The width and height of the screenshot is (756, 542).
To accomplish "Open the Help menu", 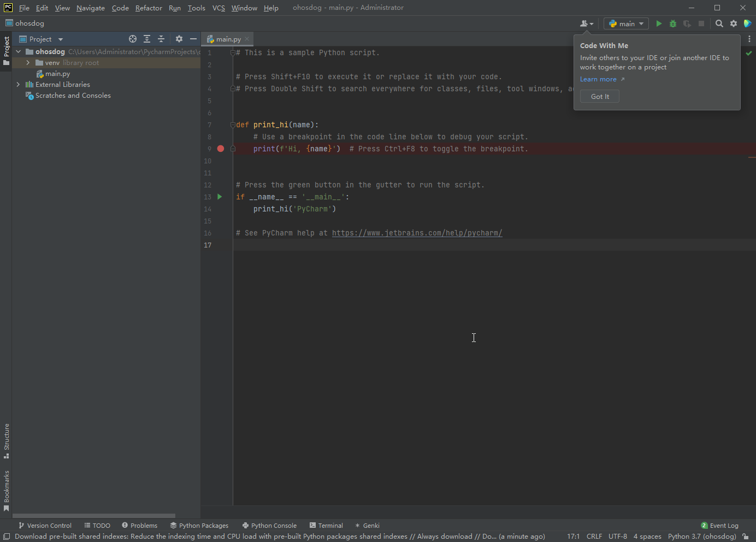I will pyautogui.click(x=271, y=8).
